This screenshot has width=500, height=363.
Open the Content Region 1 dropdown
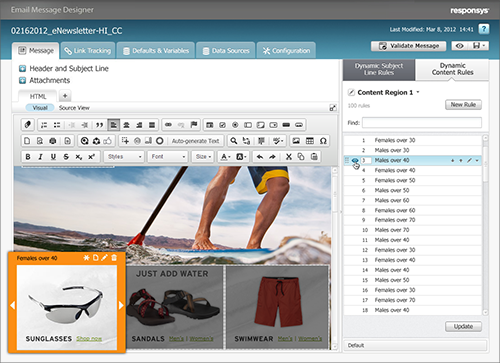(418, 92)
